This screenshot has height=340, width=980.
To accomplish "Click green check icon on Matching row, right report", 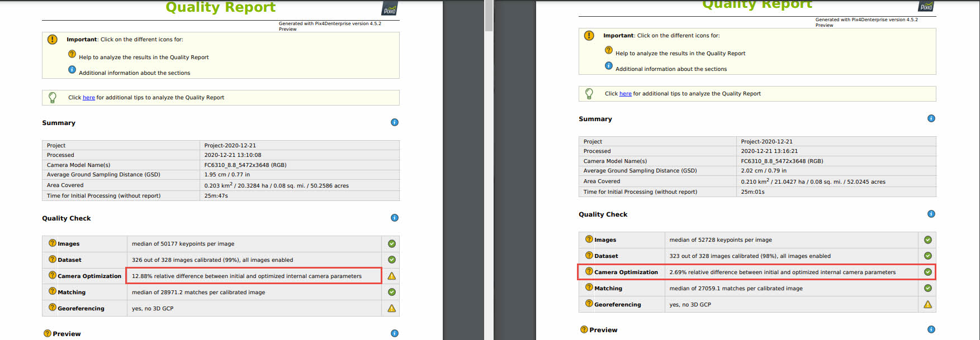I will tap(928, 288).
